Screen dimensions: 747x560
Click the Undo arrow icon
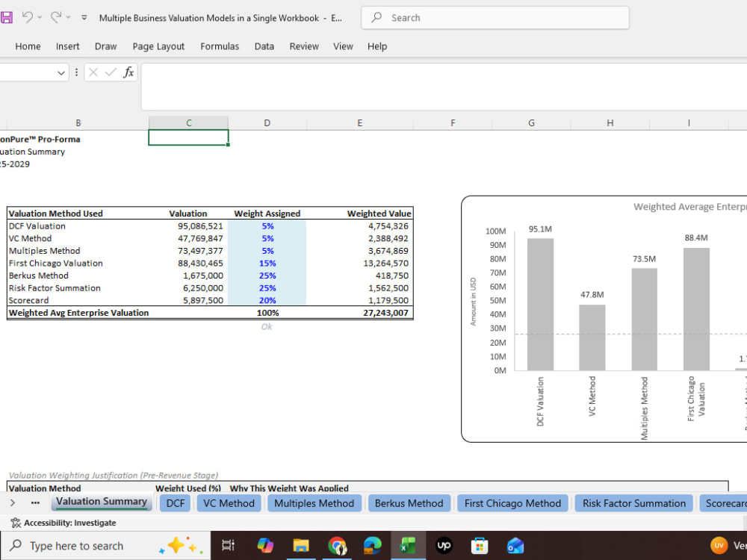(28, 17)
